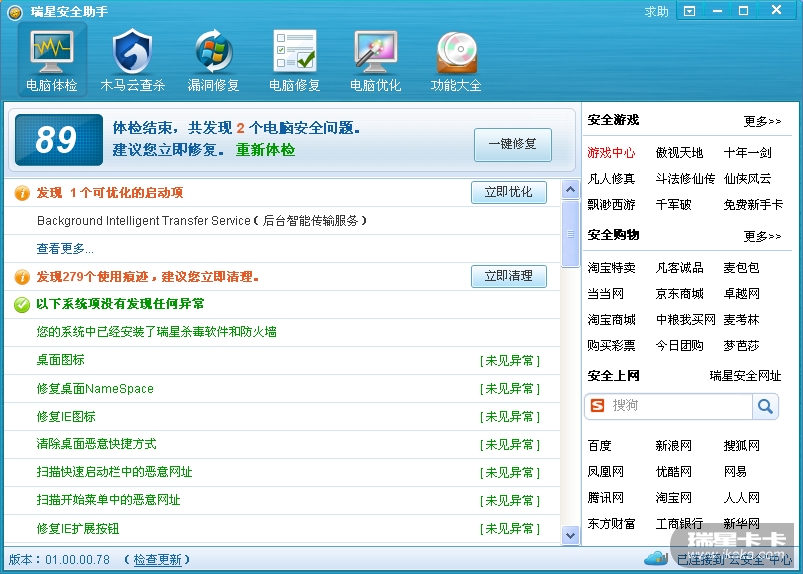Viewport: 803px width, 574px height.
Task: Click the score 89 badge
Action: point(58,140)
